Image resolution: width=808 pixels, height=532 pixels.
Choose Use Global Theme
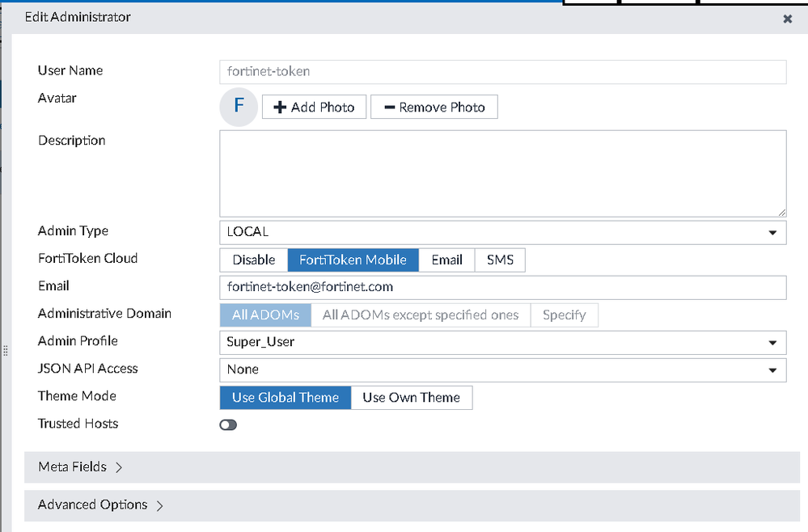click(286, 398)
